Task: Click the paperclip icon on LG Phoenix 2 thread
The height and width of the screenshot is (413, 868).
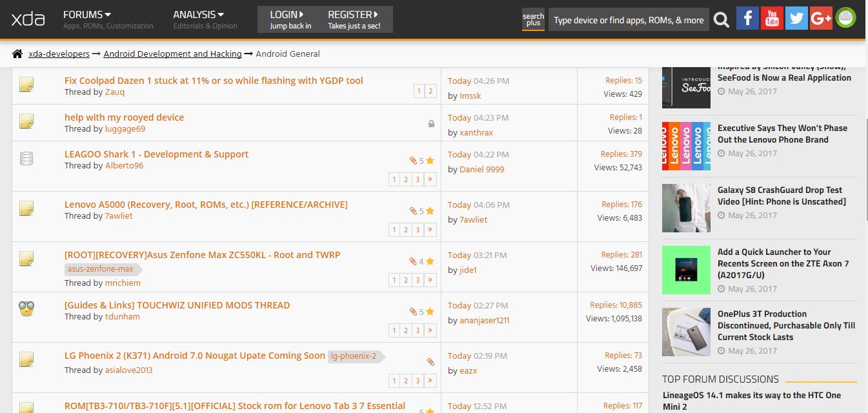Action: (x=431, y=362)
